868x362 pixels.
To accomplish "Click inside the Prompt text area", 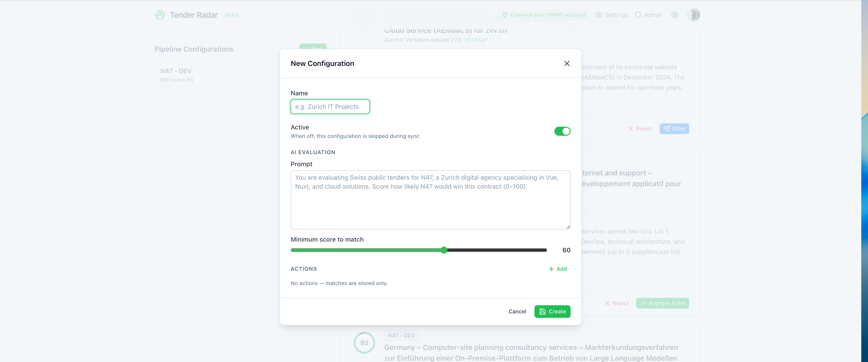I will [x=430, y=200].
